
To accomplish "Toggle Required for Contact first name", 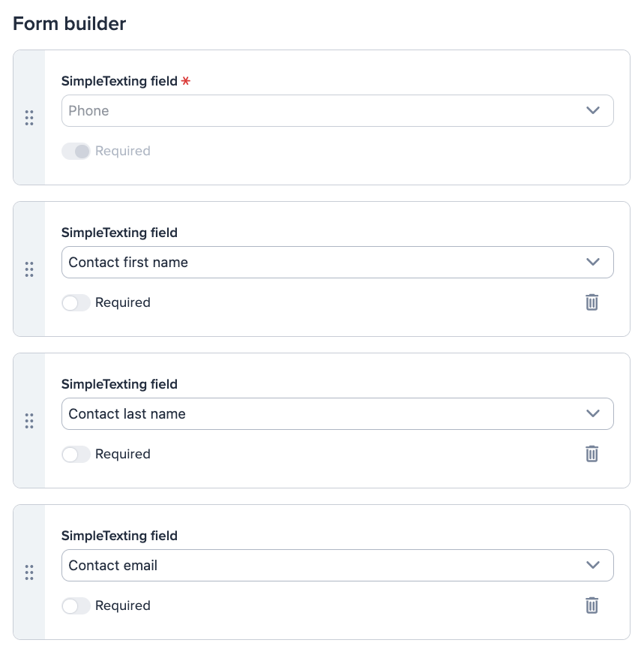I will pos(76,302).
